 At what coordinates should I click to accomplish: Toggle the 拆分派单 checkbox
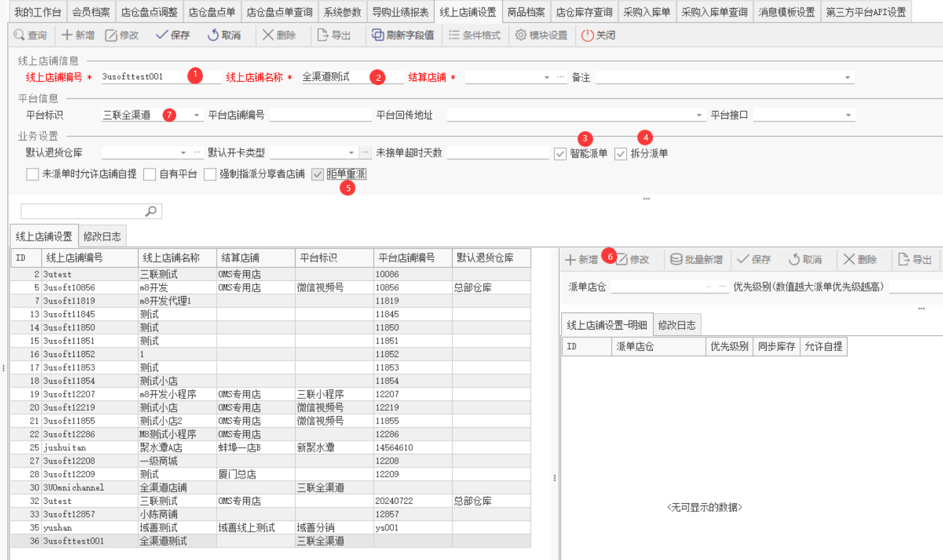pos(621,154)
